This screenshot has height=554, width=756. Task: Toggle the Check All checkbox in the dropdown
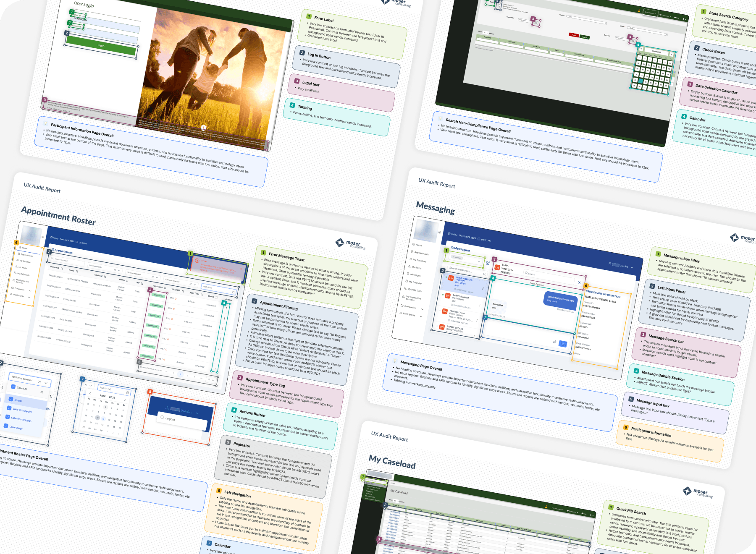(13, 387)
